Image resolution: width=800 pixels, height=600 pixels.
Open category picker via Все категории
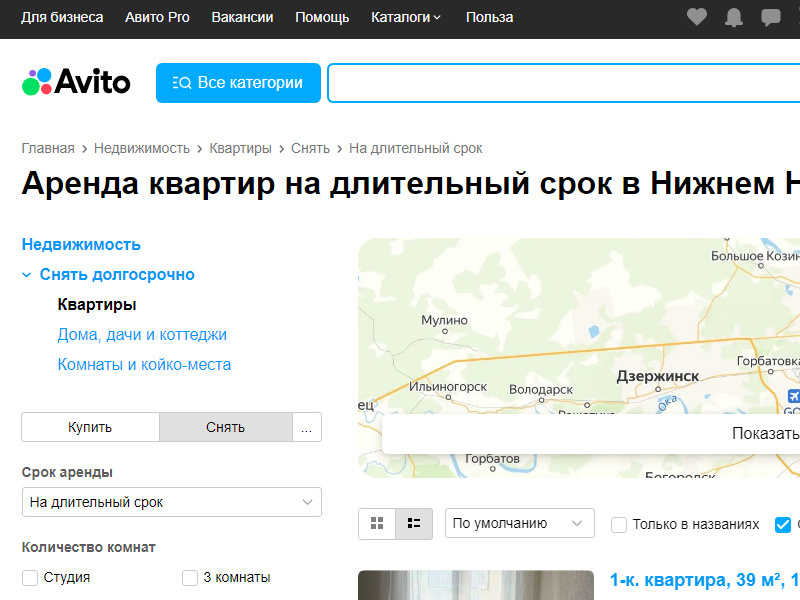pyautogui.click(x=238, y=83)
